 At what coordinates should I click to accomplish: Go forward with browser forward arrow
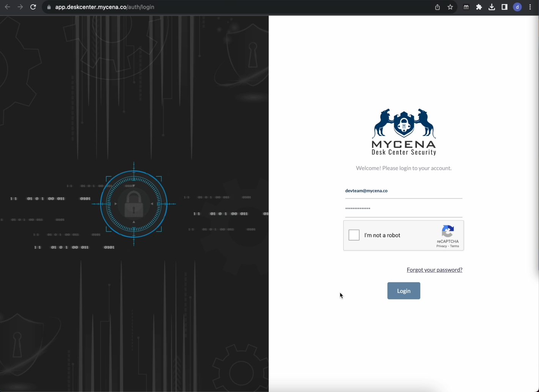click(20, 7)
